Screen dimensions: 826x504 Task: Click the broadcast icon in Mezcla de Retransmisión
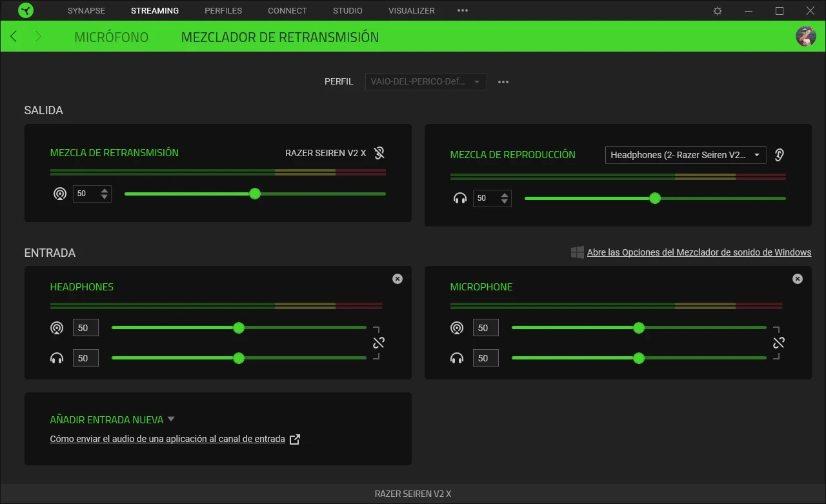tap(60, 194)
